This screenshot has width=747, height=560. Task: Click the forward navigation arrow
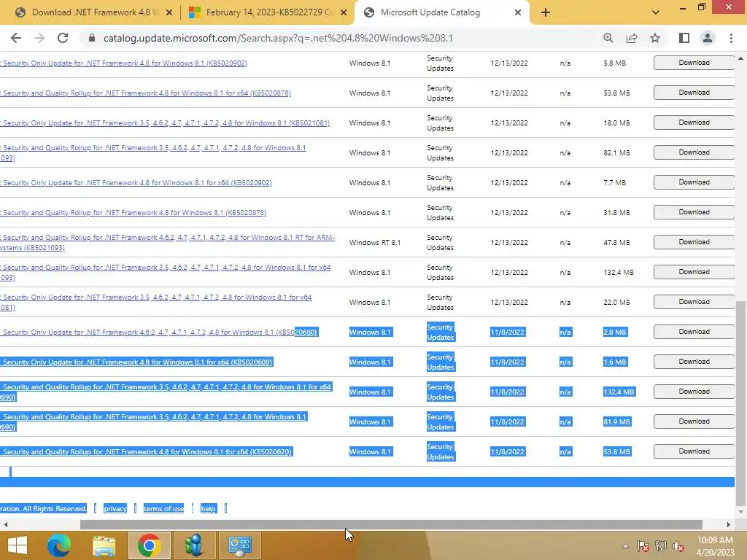[x=39, y=38]
